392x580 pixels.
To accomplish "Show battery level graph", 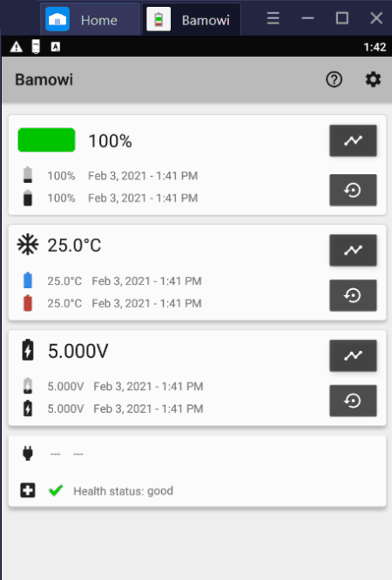I will (353, 140).
